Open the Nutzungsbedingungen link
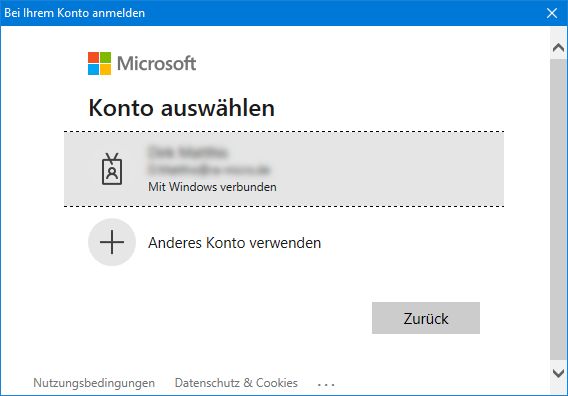 [94, 383]
